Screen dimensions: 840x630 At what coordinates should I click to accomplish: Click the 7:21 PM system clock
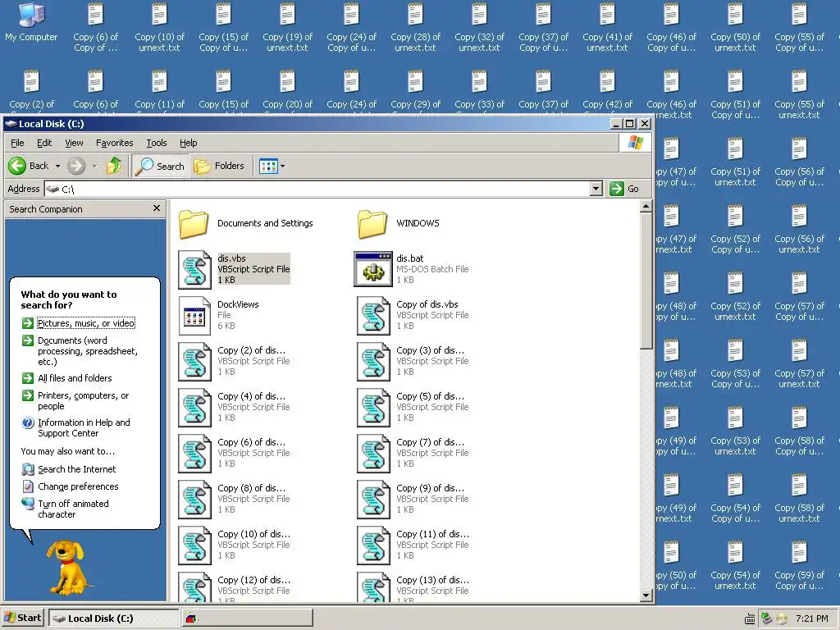pos(811,619)
